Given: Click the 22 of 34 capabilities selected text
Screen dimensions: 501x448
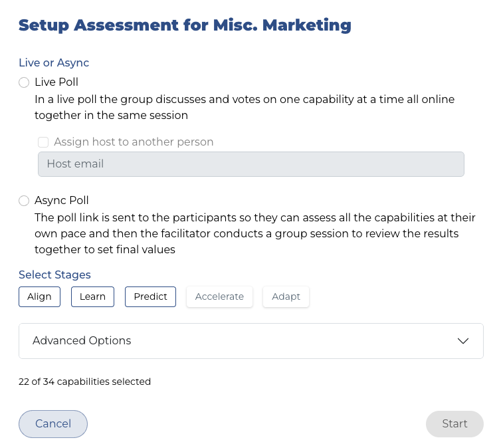Looking at the screenshot, I should (x=84, y=382).
